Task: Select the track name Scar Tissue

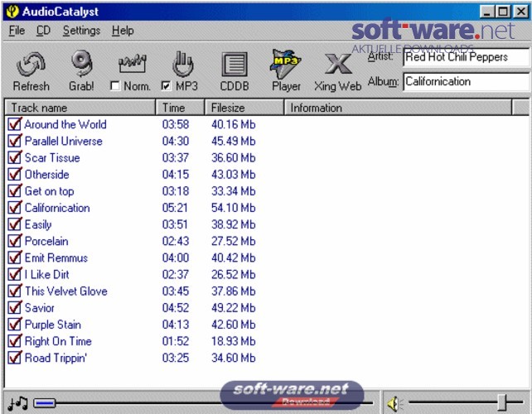Action: (x=52, y=157)
